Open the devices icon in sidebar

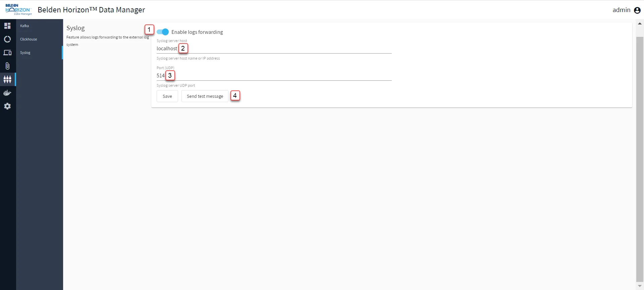[7, 53]
